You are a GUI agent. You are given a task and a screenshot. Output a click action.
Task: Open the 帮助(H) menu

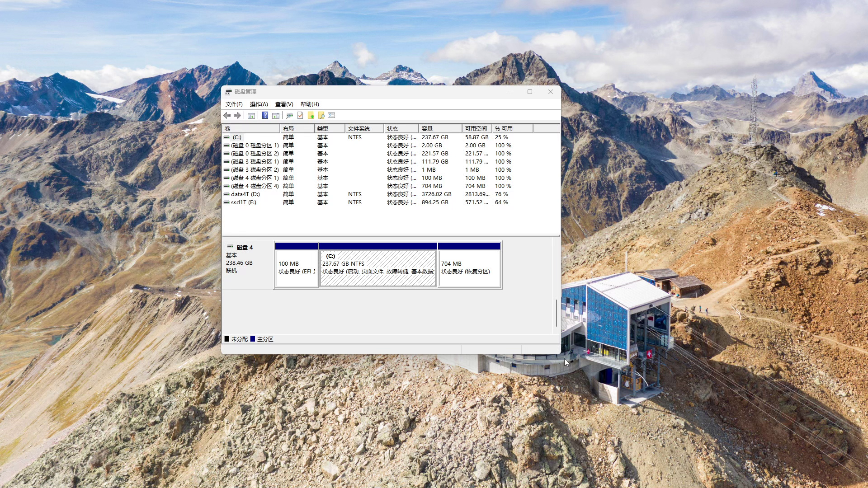pyautogui.click(x=310, y=104)
